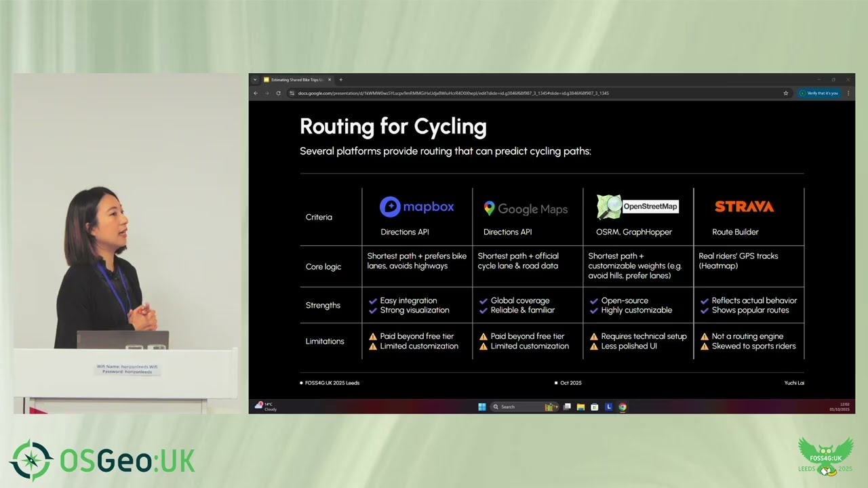
Task: Click the checkmark beside Easy integration
Action: pos(373,301)
